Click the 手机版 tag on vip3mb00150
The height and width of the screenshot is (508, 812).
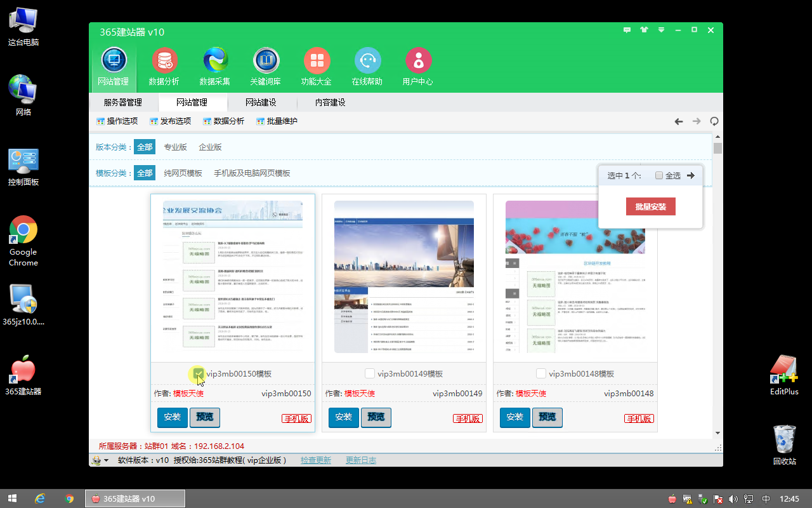click(296, 418)
